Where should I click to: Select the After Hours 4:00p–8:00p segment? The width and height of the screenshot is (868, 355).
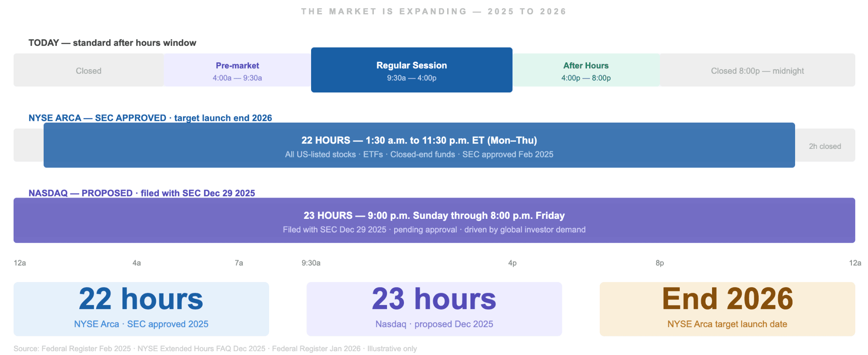(586, 70)
